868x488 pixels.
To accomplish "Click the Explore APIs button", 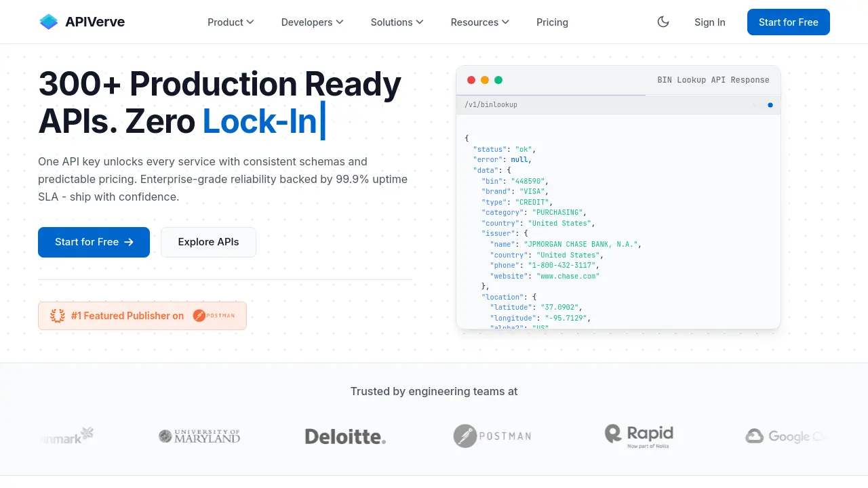I will click(208, 242).
